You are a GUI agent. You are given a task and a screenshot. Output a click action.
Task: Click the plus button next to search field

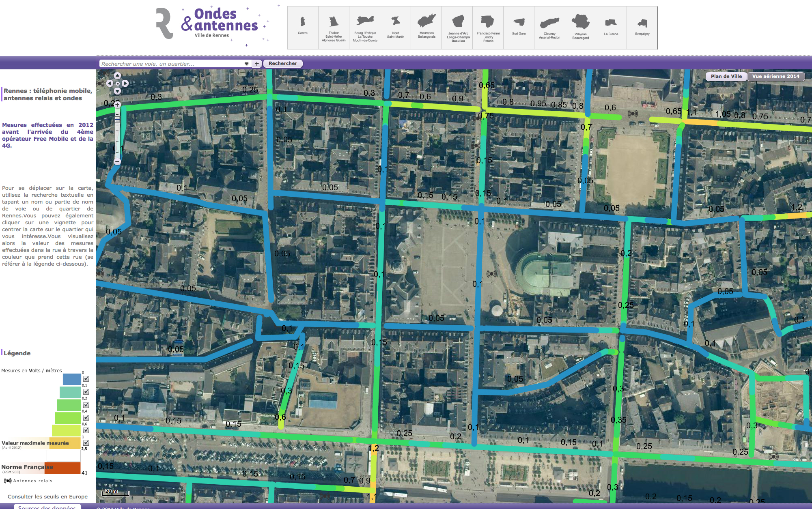[x=256, y=64]
